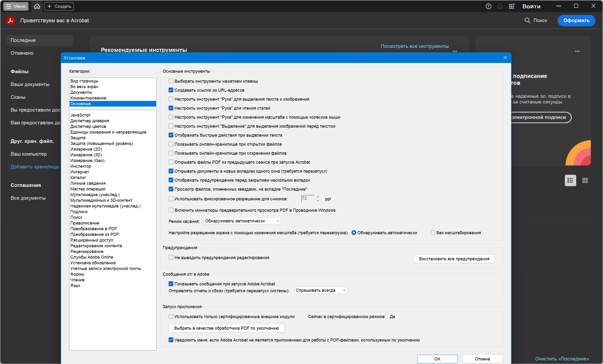Viewport: 603px width, 364px height.
Task: Open the "Режим касания" dropdown
Action: (x=242, y=221)
